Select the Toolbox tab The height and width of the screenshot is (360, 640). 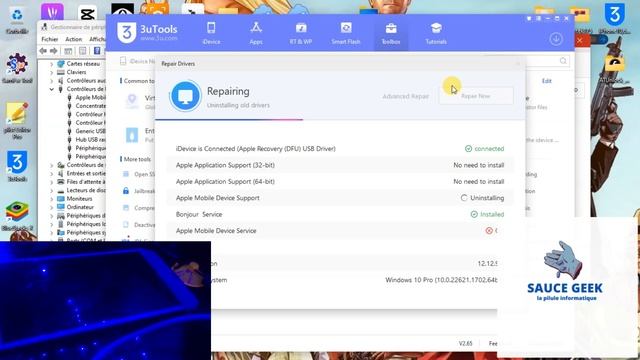(391, 33)
